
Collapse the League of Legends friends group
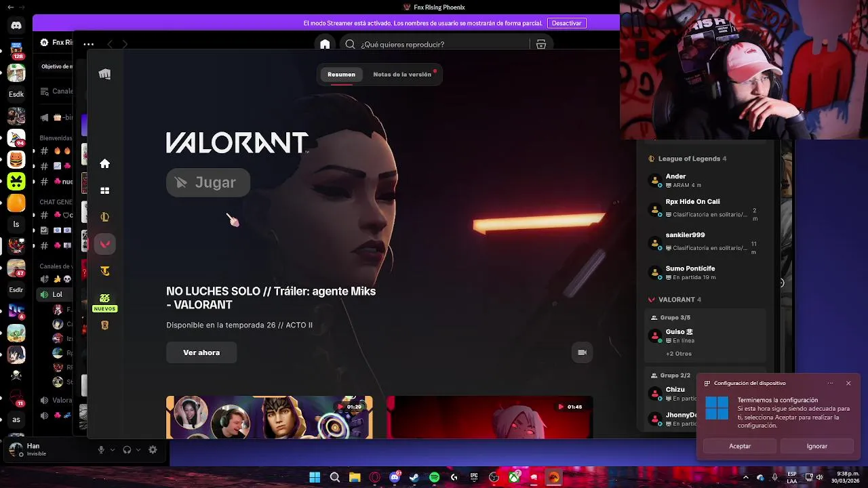pos(687,159)
